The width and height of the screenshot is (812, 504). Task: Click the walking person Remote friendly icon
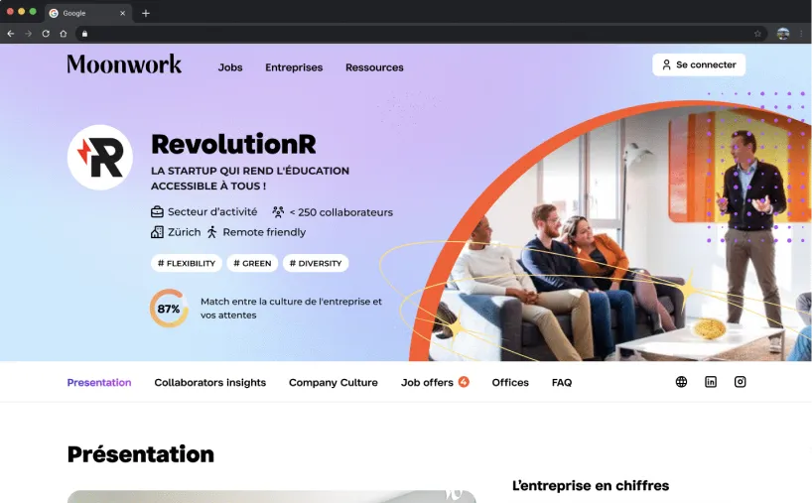[211, 232]
